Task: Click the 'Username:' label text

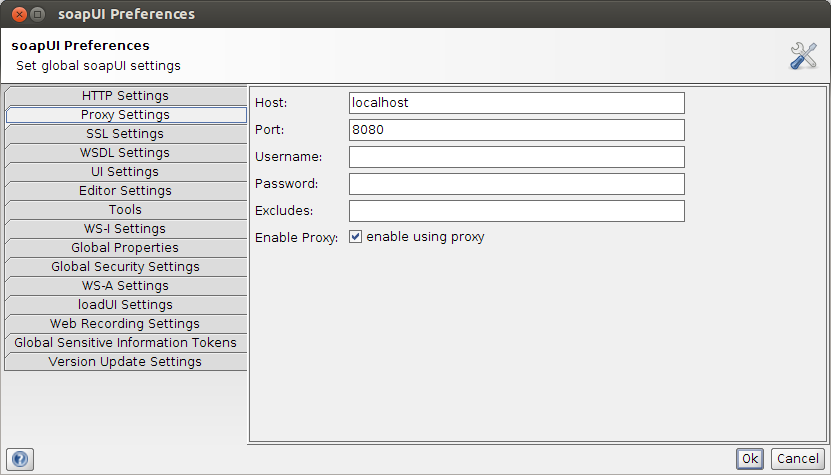Action: [x=289, y=157]
